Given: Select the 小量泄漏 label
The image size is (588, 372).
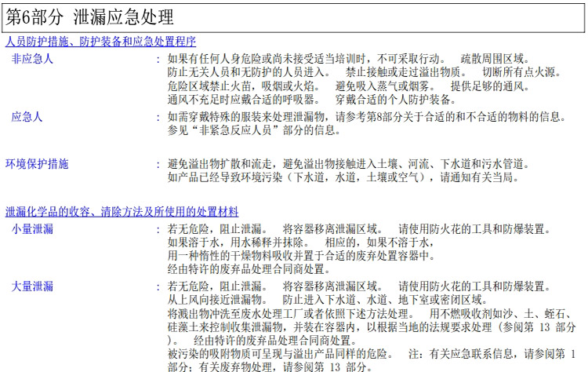Looking at the screenshot, I should point(32,229).
